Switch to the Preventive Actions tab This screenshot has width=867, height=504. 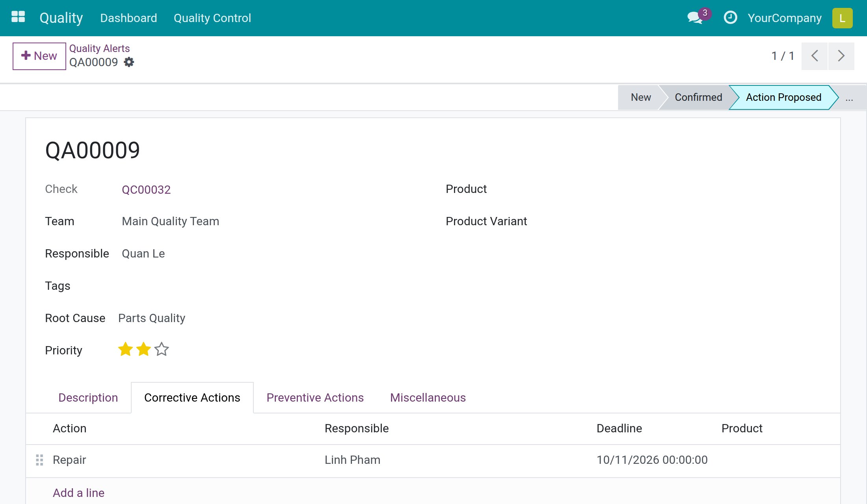click(315, 398)
